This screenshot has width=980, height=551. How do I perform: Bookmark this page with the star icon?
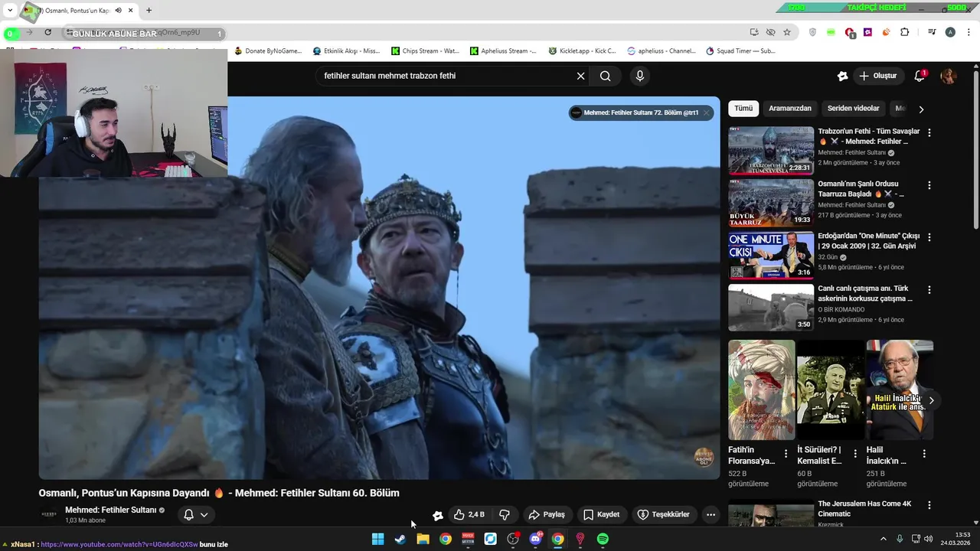point(787,32)
